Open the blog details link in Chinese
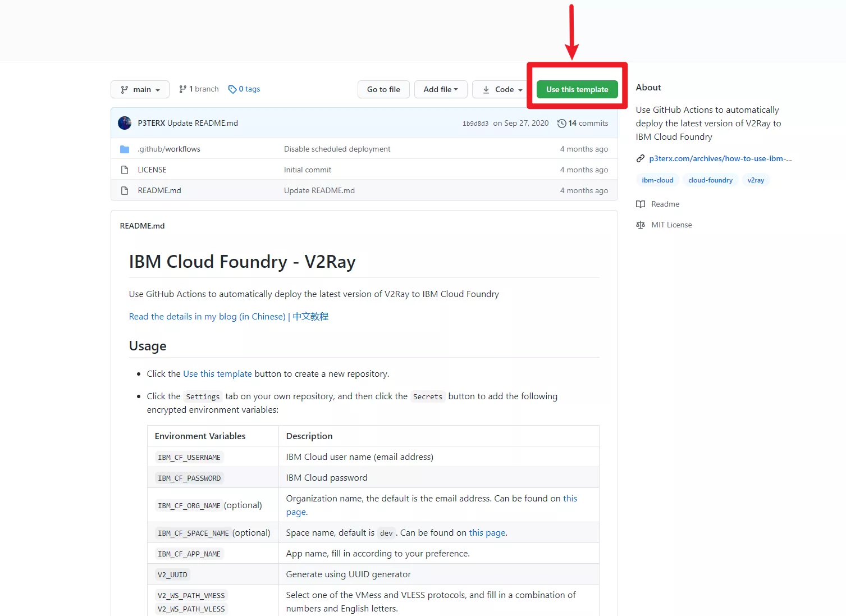This screenshot has height=616, width=846. tap(207, 316)
